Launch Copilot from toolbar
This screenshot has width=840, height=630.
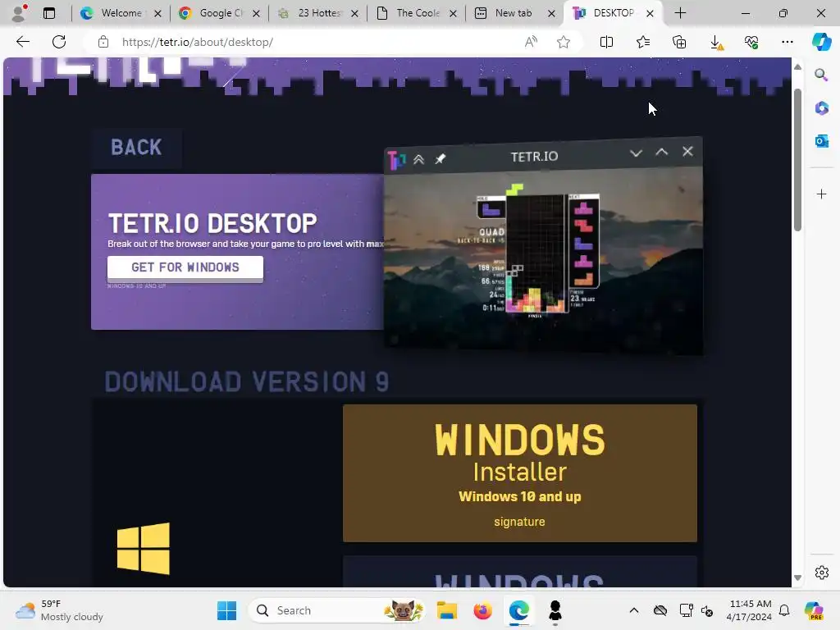pos(821,42)
